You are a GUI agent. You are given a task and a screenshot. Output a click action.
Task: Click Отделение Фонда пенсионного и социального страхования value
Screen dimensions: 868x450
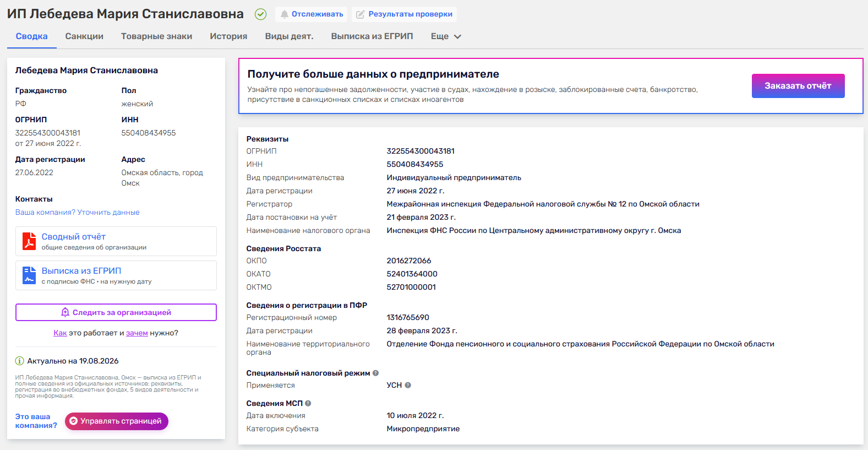(581, 344)
